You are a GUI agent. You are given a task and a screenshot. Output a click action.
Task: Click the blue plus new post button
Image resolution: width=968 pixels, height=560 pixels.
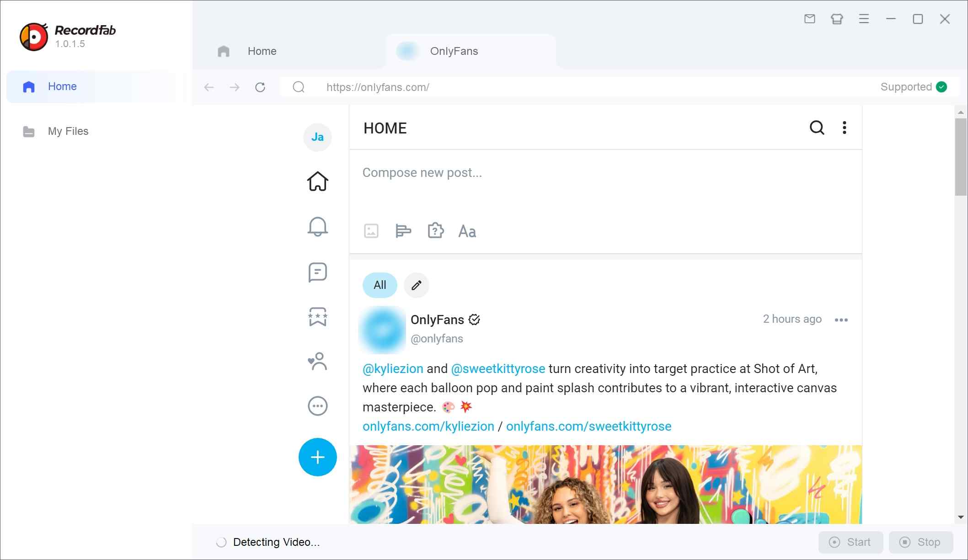pyautogui.click(x=317, y=457)
